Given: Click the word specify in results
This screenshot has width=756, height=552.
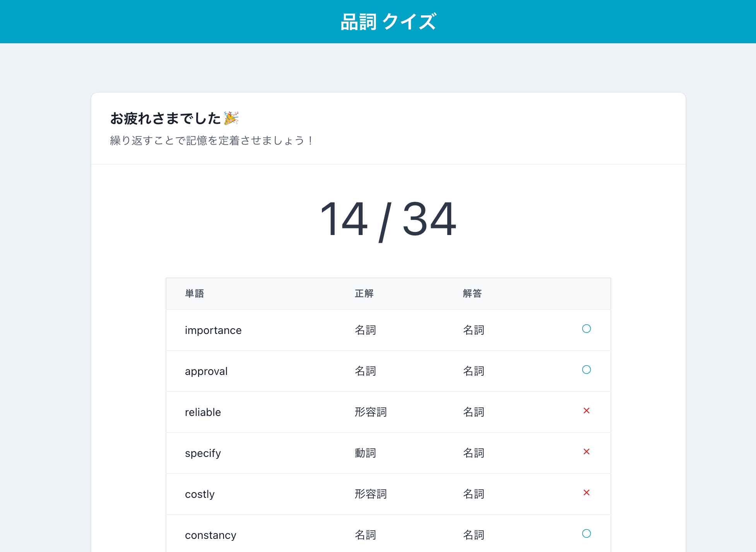Looking at the screenshot, I should [203, 453].
